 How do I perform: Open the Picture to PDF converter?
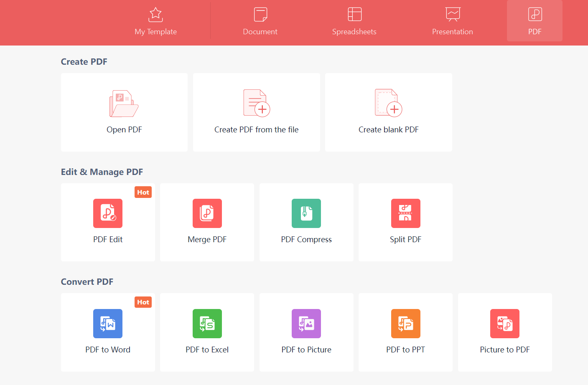click(505, 332)
